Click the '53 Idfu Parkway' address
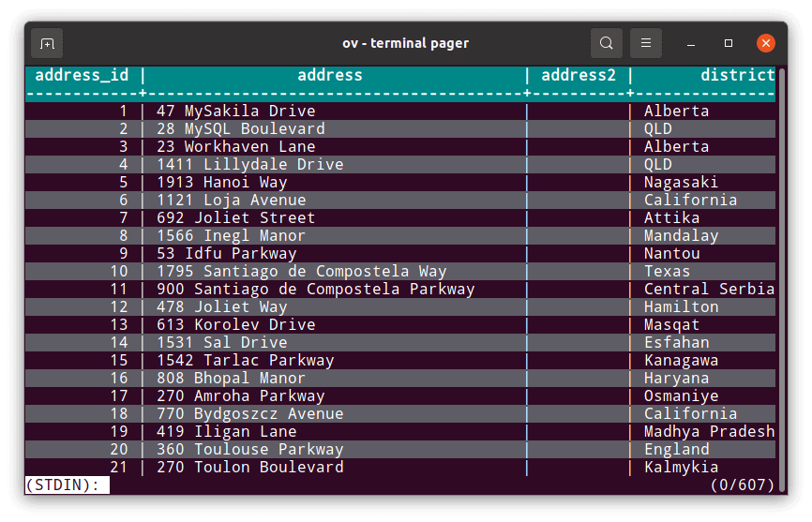 (x=227, y=253)
